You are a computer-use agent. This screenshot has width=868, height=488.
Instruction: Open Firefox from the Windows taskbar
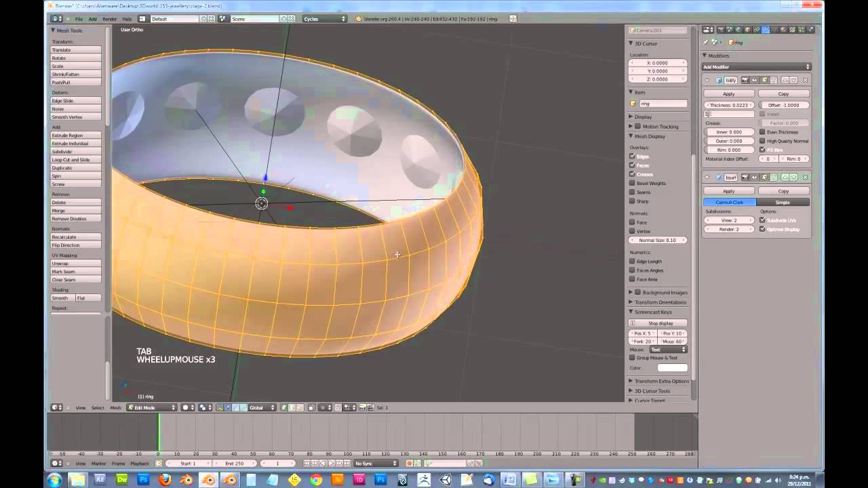pos(165,480)
